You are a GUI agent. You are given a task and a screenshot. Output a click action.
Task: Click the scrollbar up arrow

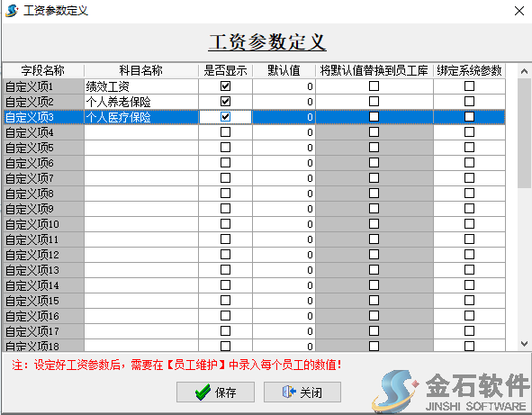pos(524,71)
